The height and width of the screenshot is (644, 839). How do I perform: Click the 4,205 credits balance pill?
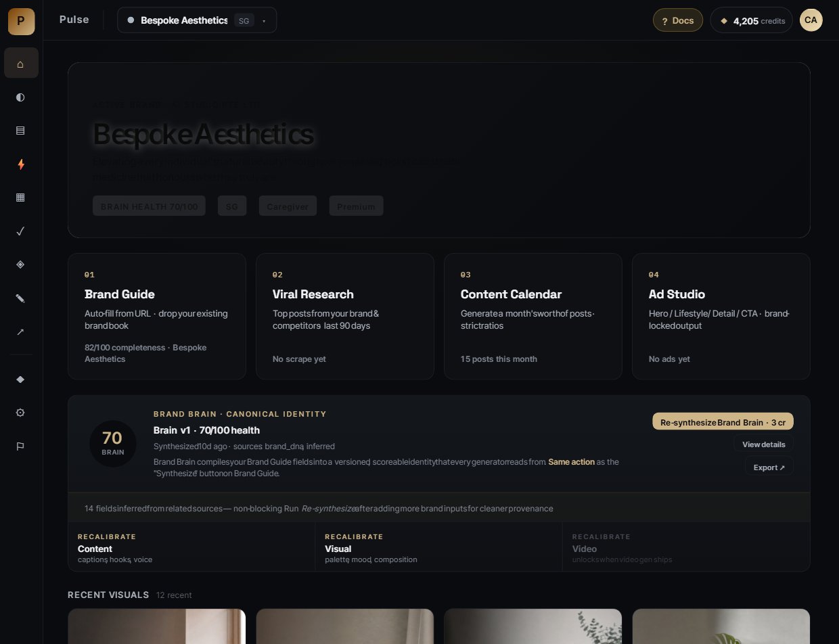752,20
